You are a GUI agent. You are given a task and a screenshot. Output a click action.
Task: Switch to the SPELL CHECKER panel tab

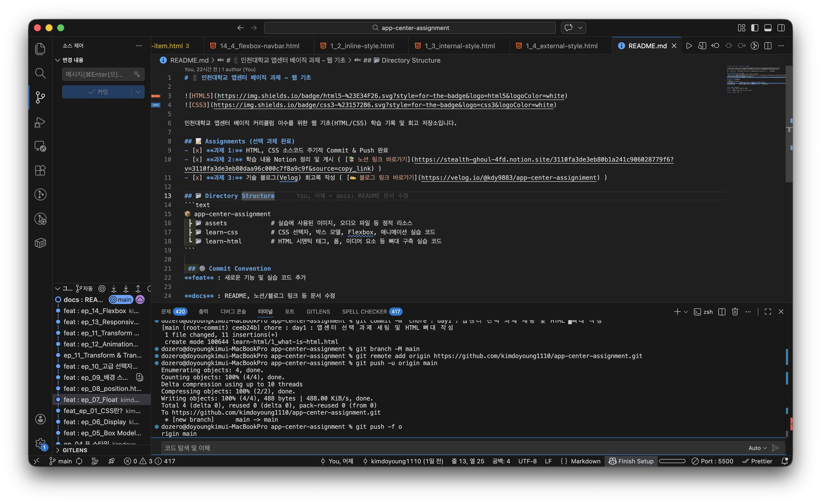pos(364,312)
